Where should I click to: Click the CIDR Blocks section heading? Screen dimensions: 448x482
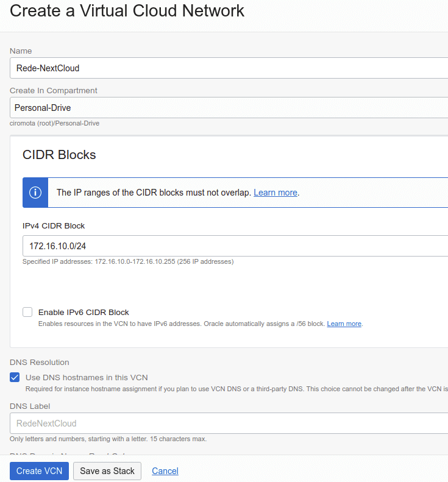59,155
